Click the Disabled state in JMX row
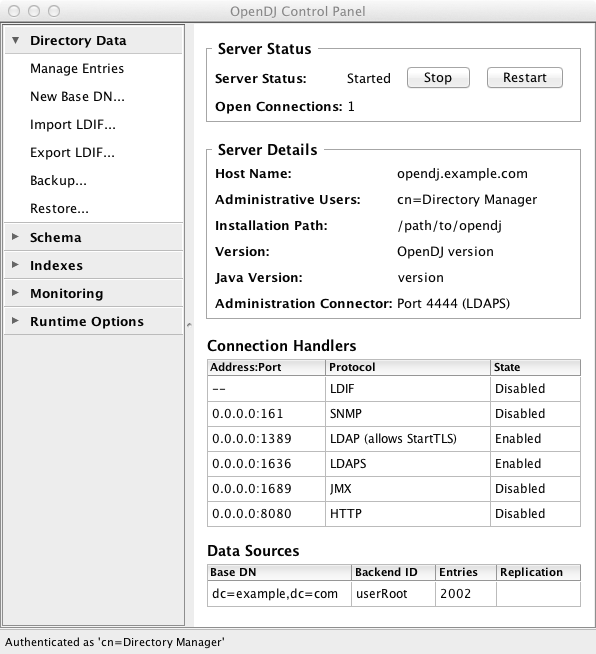The image size is (596, 654). pos(536,489)
